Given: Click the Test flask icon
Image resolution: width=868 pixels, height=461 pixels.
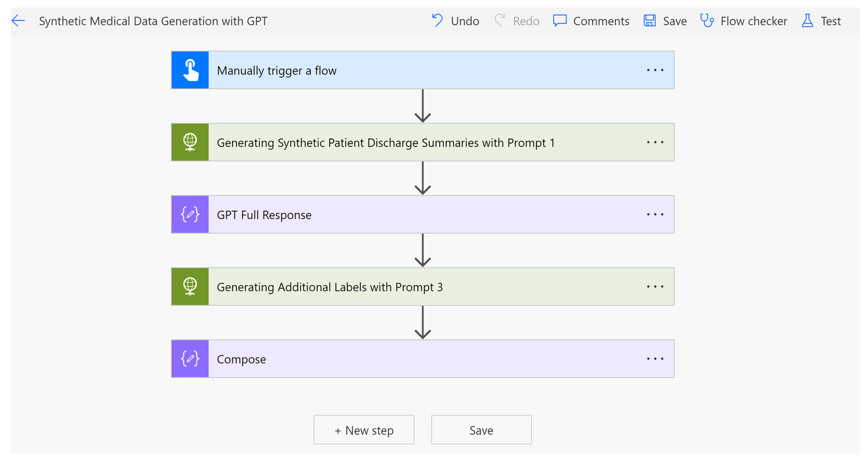Looking at the screenshot, I should (x=807, y=21).
